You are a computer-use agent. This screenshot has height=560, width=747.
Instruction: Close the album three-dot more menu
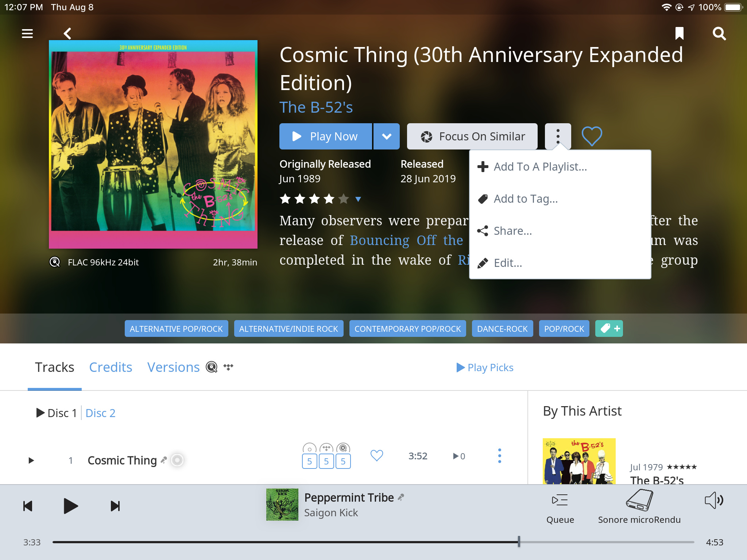pos(558,136)
